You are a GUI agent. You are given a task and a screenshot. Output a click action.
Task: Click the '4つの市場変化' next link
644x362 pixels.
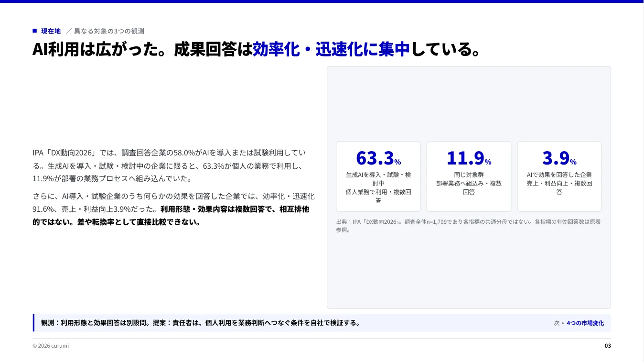pyautogui.click(x=585, y=323)
